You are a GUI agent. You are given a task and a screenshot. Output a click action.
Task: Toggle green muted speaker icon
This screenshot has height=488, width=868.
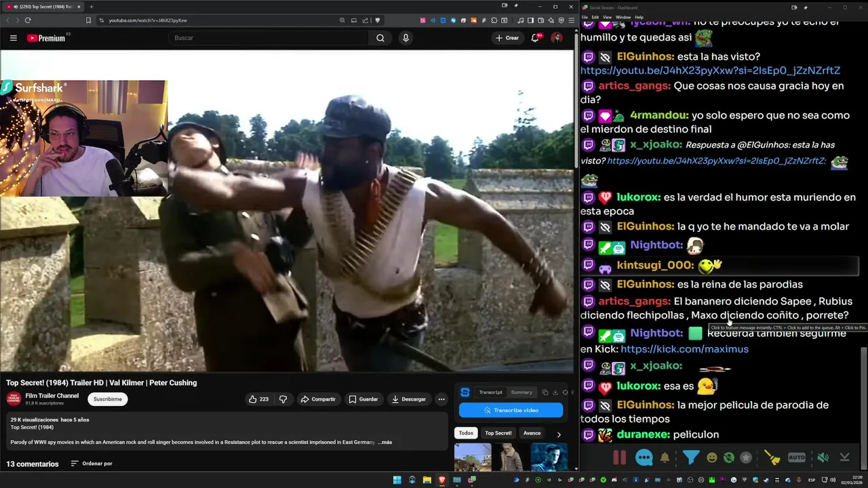coord(823,457)
